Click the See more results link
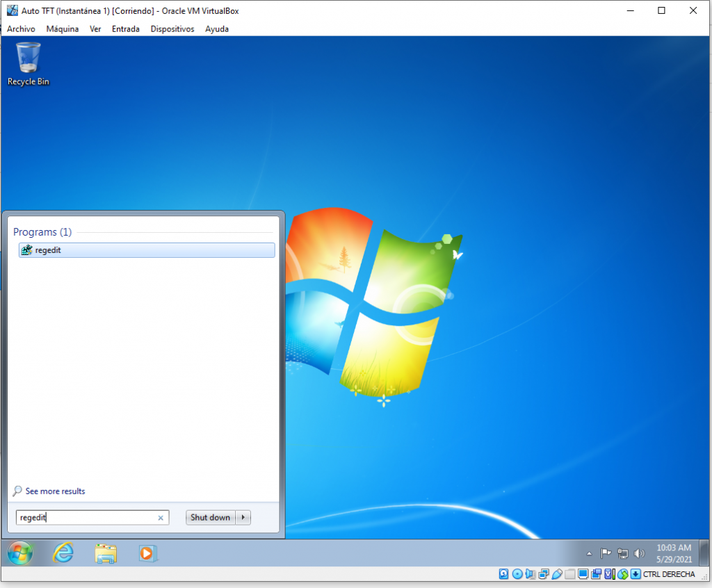This screenshot has height=588, width=712. coord(55,491)
